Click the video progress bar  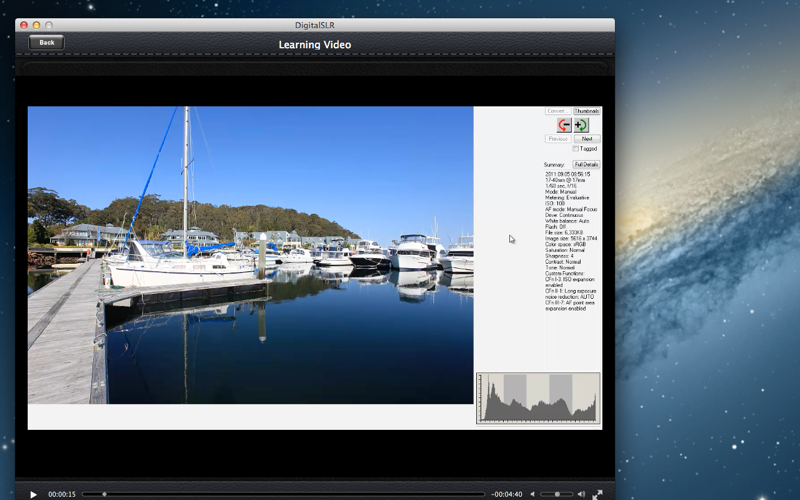[283, 494]
